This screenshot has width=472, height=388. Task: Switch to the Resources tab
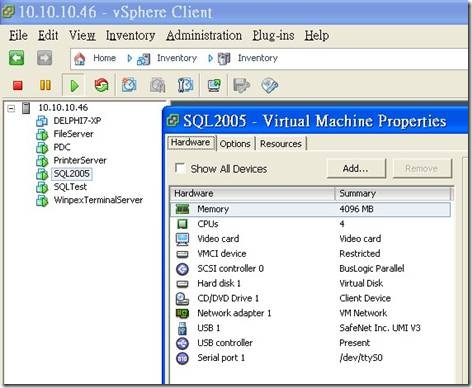pos(281,144)
